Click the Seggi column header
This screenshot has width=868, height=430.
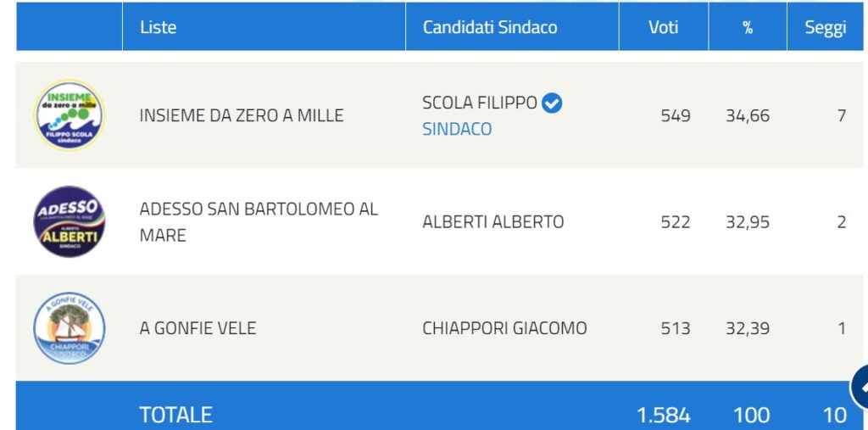tap(825, 27)
